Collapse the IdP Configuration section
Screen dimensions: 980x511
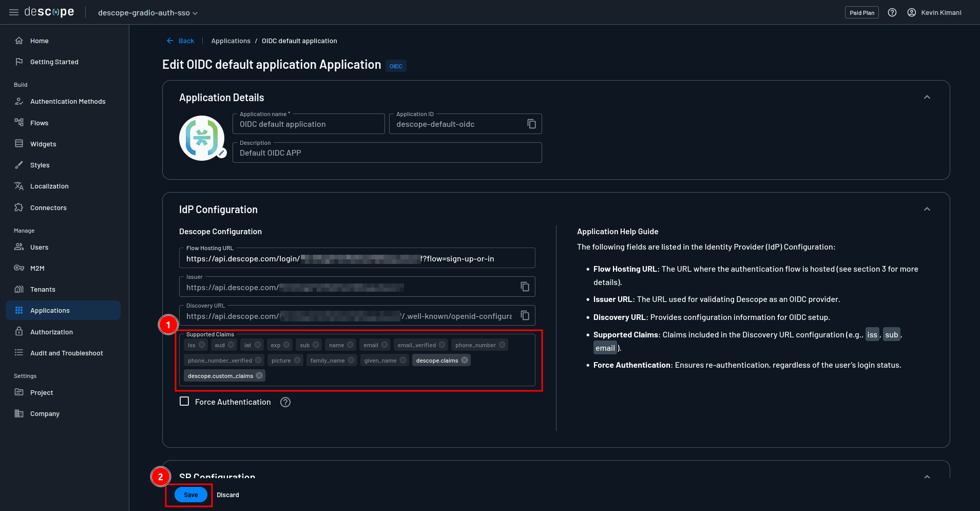point(927,210)
